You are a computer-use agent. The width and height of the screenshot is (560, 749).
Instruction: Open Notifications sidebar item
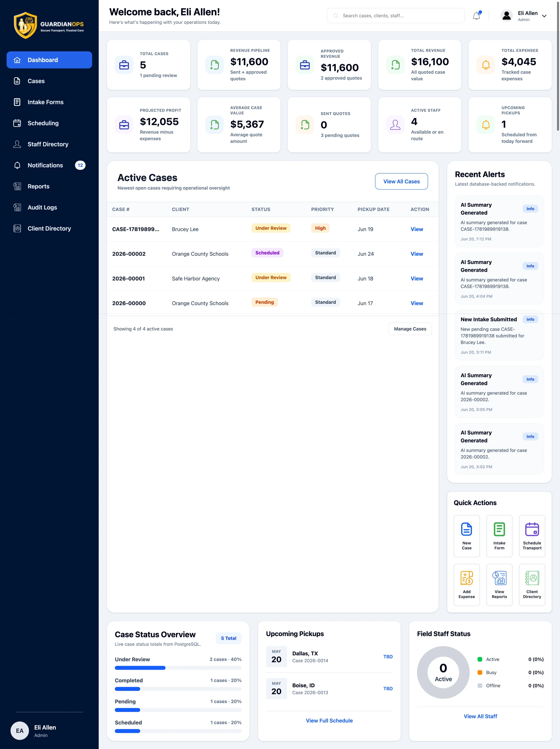coord(49,165)
